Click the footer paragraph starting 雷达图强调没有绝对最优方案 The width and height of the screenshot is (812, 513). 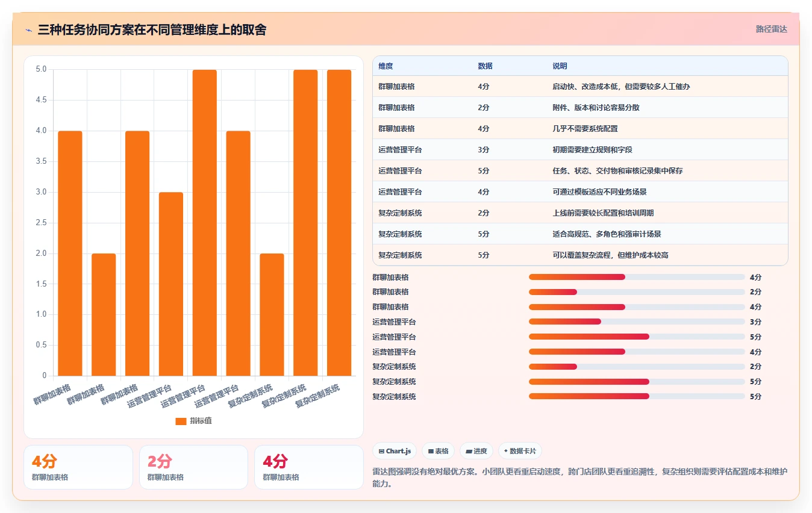click(580, 477)
